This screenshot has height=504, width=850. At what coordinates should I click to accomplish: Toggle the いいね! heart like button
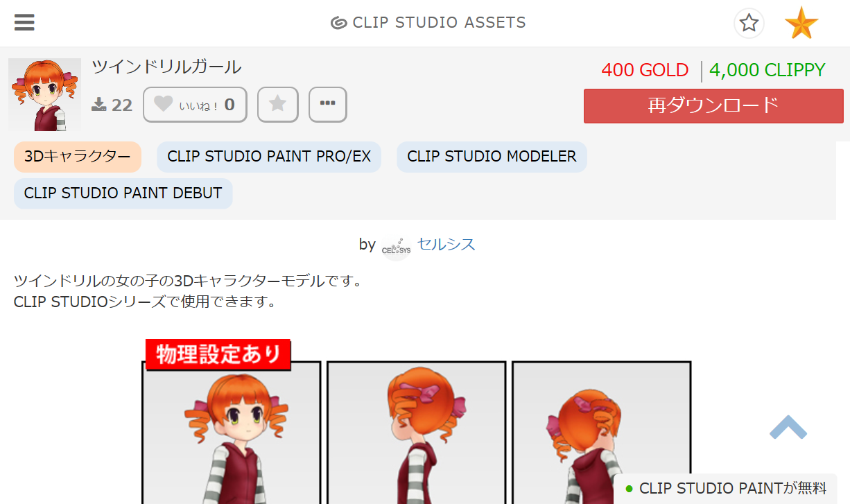195,105
